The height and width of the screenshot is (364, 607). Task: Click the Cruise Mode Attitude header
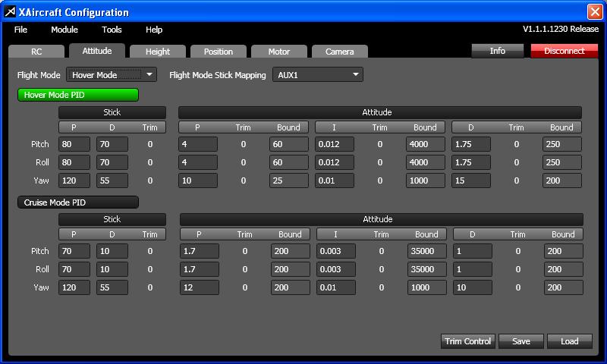point(382,219)
